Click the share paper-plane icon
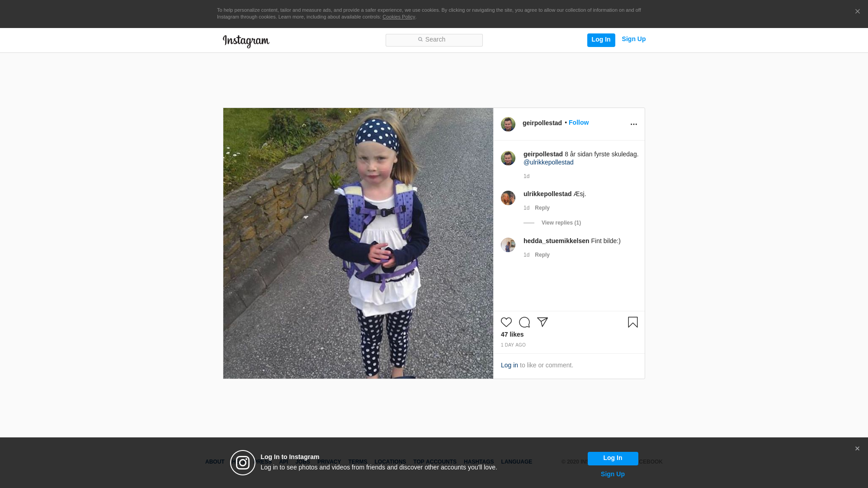 point(542,322)
